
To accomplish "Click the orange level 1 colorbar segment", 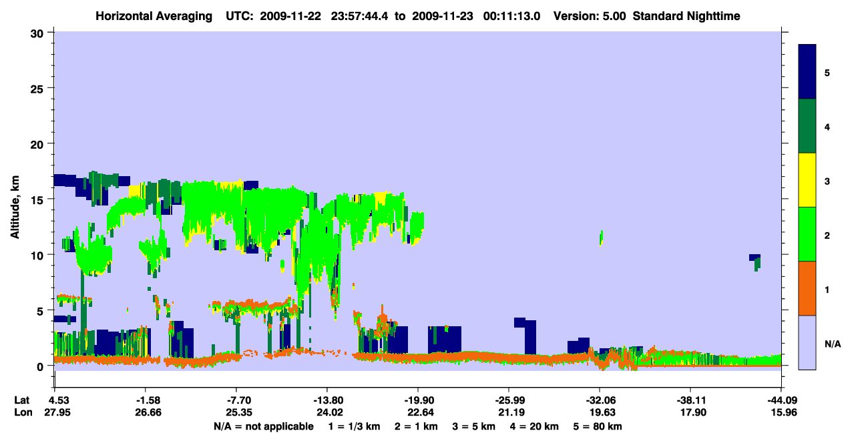I will point(807,288).
